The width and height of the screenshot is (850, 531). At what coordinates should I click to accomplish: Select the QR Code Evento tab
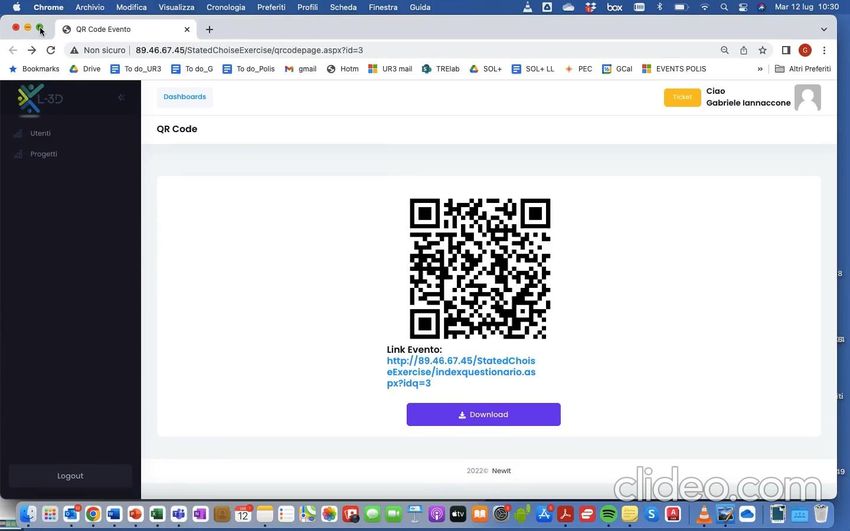[x=126, y=29]
